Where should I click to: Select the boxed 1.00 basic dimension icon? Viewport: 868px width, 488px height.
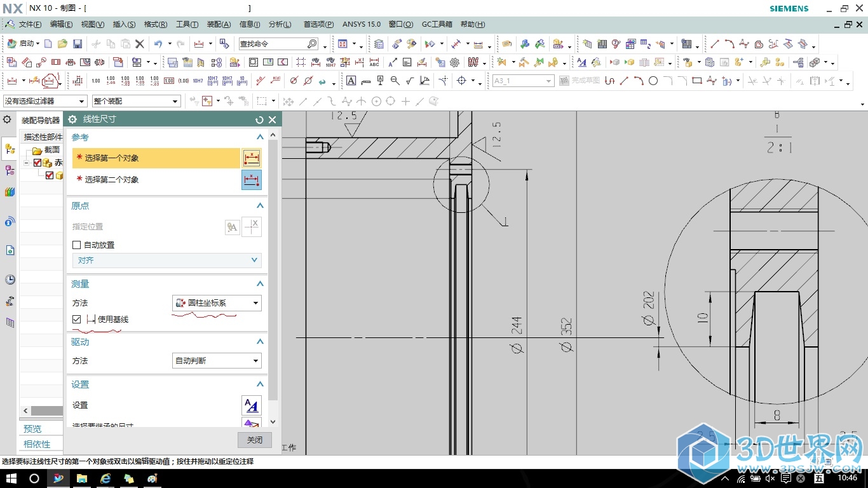point(168,81)
